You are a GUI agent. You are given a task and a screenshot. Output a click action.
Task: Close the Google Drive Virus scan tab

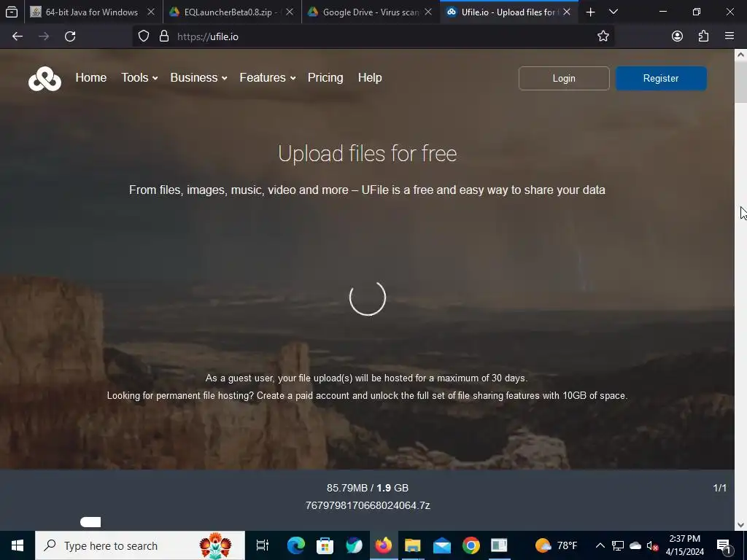pos(428,12)
